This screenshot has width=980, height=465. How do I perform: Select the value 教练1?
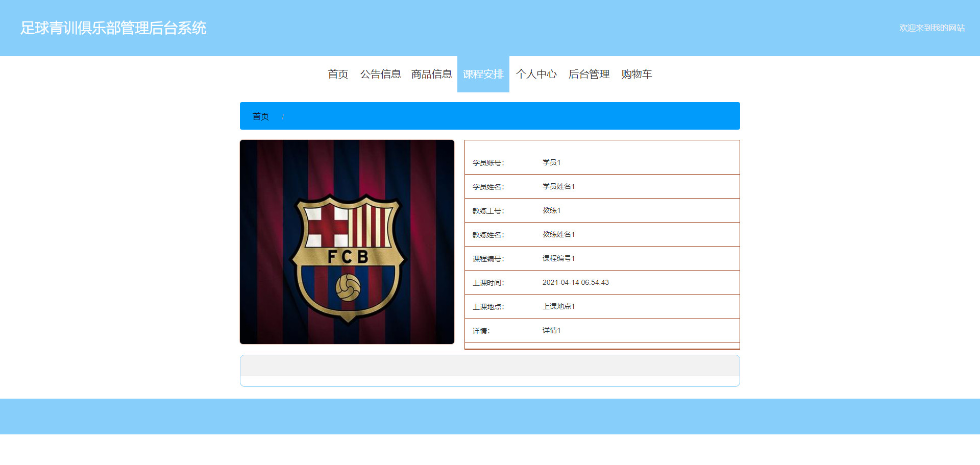pos(551,210)
